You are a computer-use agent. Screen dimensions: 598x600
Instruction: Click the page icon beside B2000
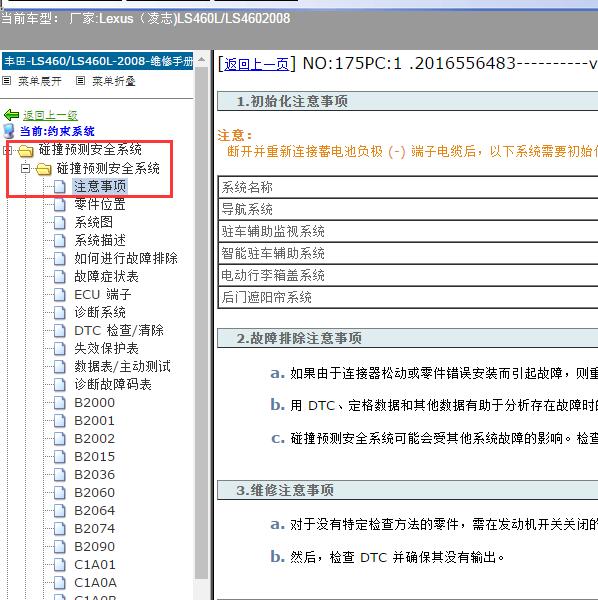[60, 403]
